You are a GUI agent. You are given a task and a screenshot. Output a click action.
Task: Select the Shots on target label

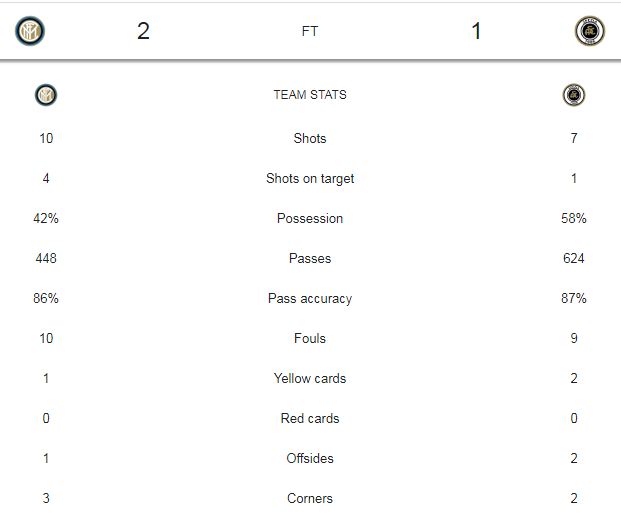tap(310, 179)
